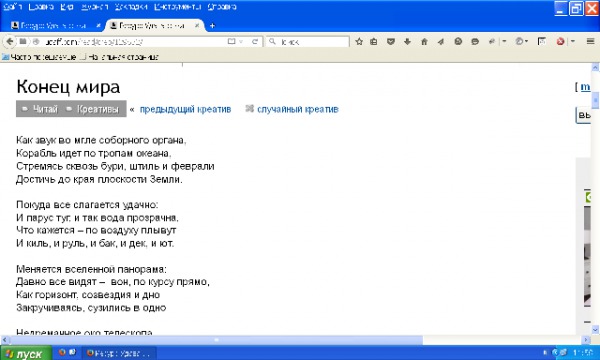
Task: Click the calendar-like toolbar icon
Action: 541,41
